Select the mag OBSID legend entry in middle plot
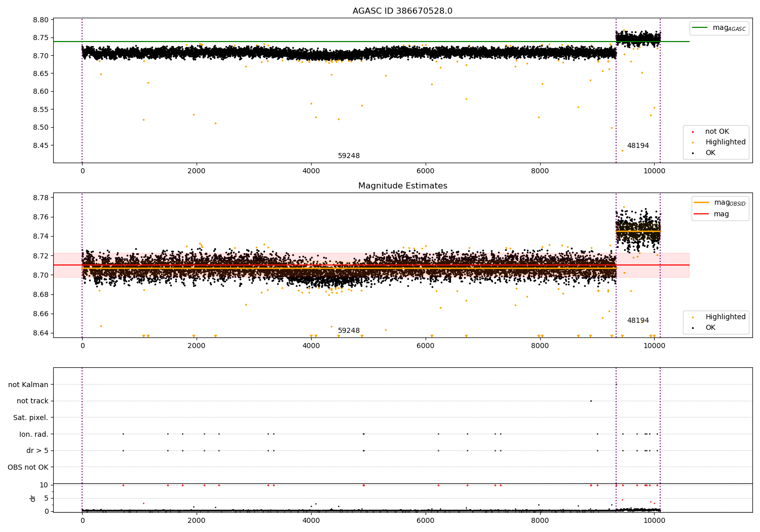Image resolution: width=760 pixels, height=532 pixels. tap(720, 203)
